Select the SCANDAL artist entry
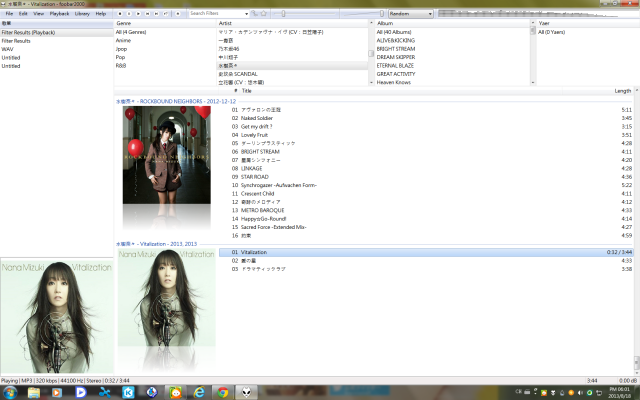 pos(292,74)
